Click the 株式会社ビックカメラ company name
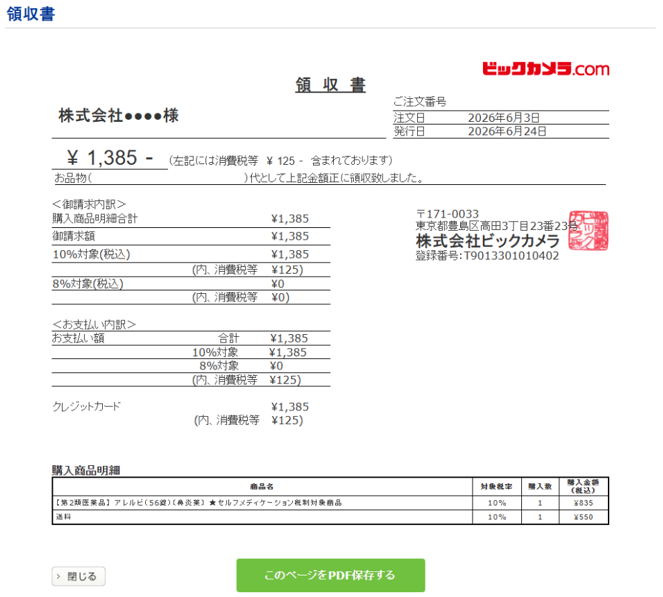Screen dimensions: 663x597 (x=488, y=241)
